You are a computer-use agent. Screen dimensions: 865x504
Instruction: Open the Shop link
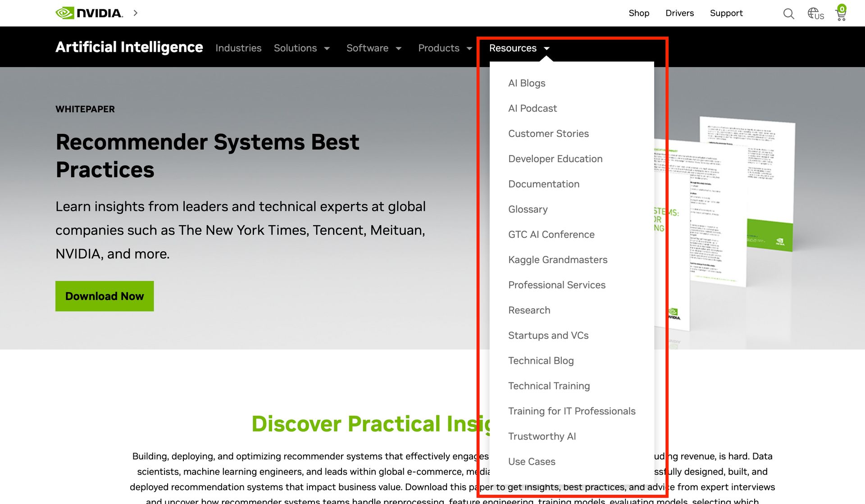[x=638, y=13]
